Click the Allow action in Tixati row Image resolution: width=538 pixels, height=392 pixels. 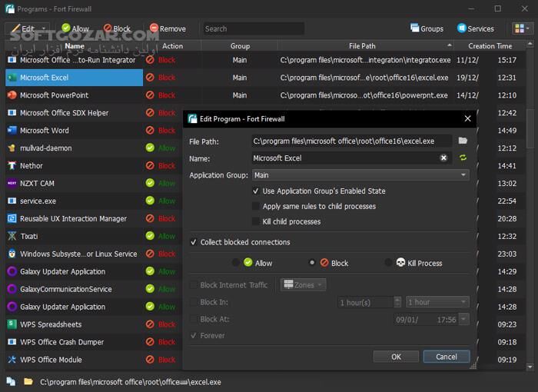point(161,236)
